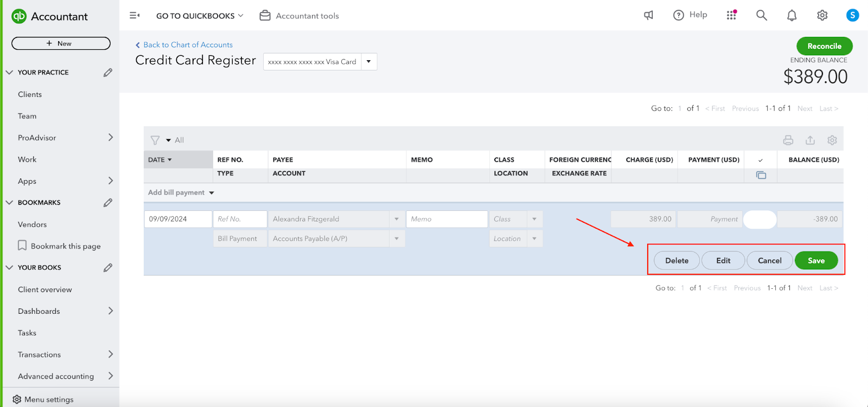Save the transaction

pos(816,261)
